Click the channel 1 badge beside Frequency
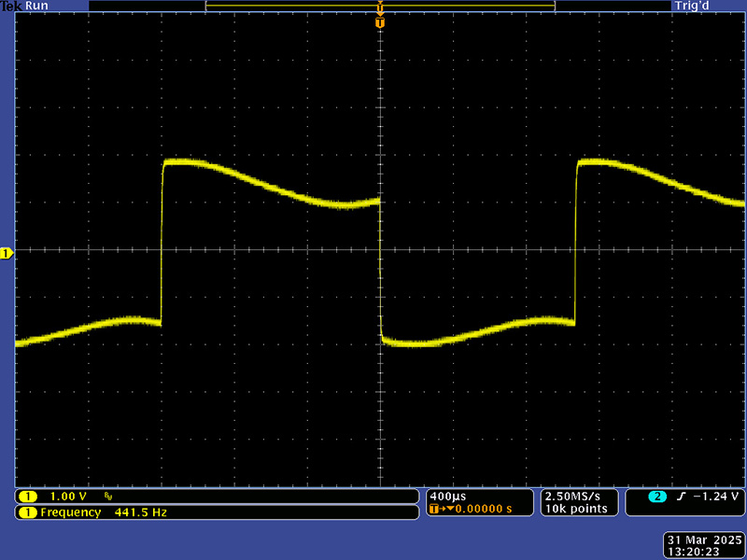747x560 pixels. coord(28,512)
